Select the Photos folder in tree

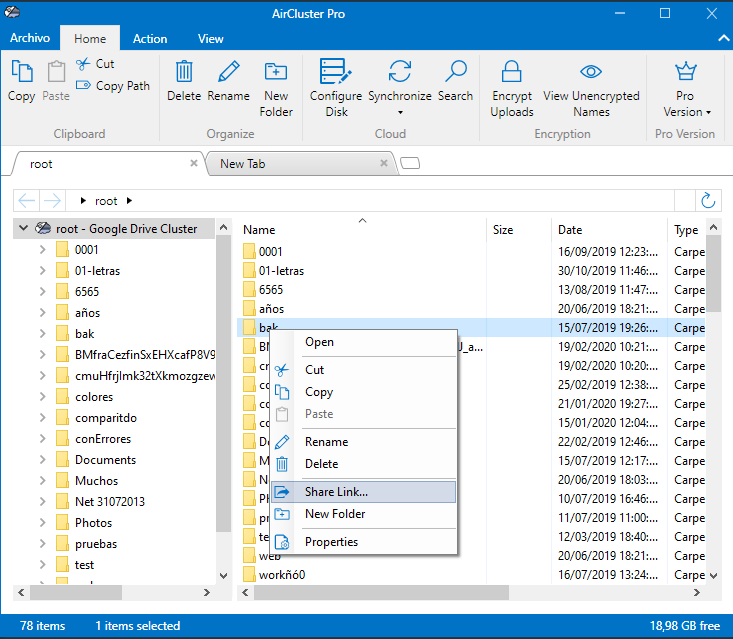pyautogui.click(x=93, y=523)
